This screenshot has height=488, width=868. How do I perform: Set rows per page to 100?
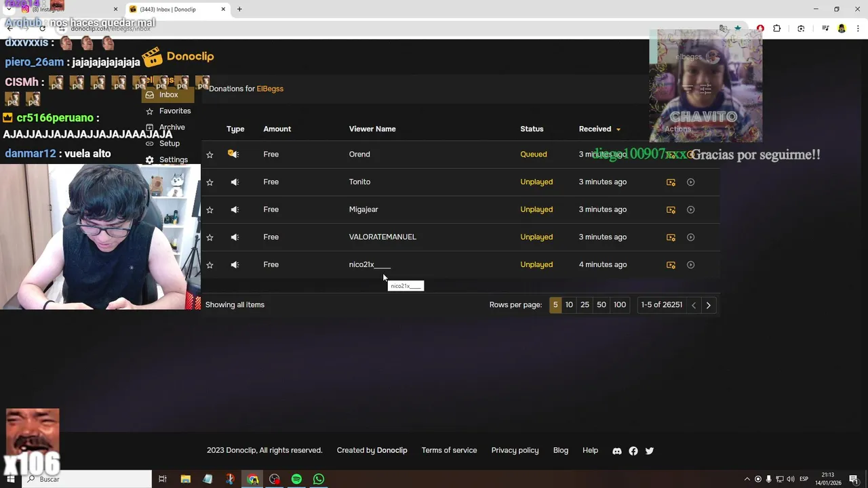click(x=620, y=305)
